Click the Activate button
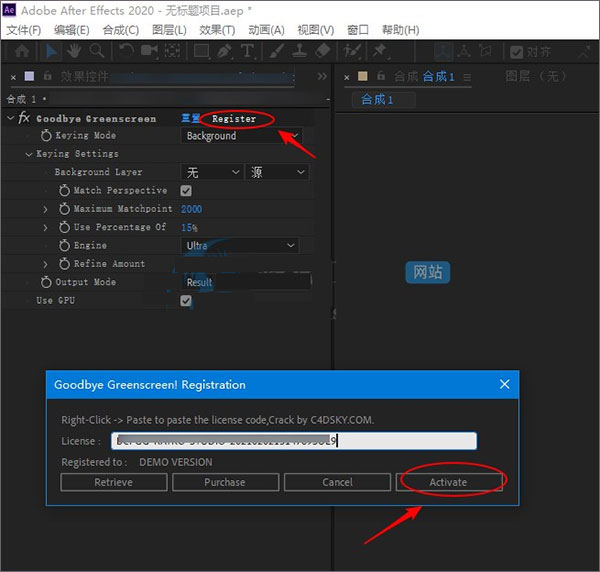The image size is (600, 572). coord(448,482)
